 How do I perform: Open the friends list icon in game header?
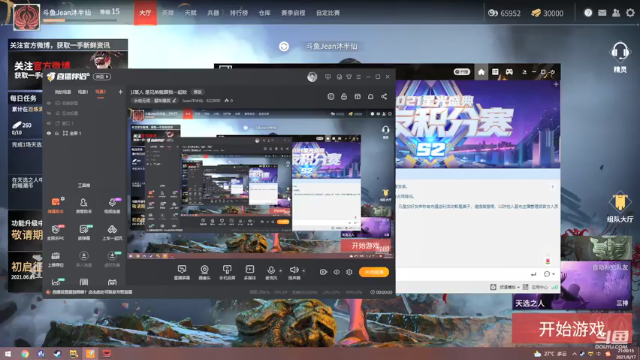[x=616, y=13]
